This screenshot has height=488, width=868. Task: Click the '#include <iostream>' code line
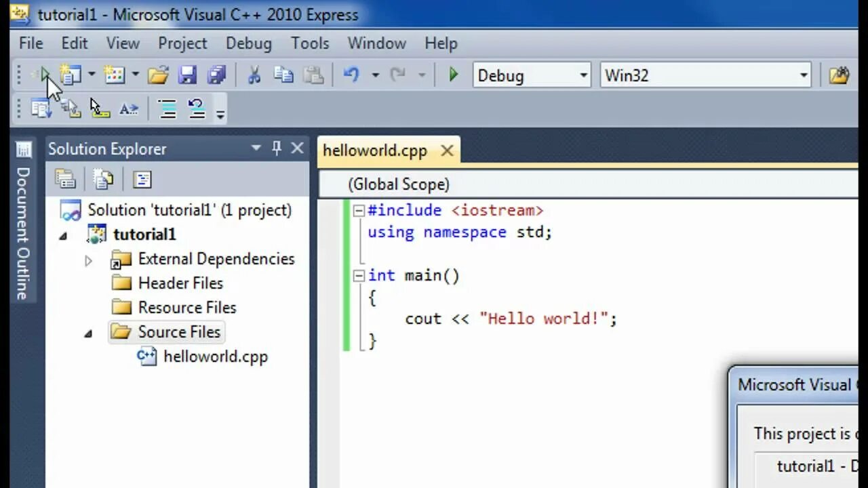pos(455,211)
